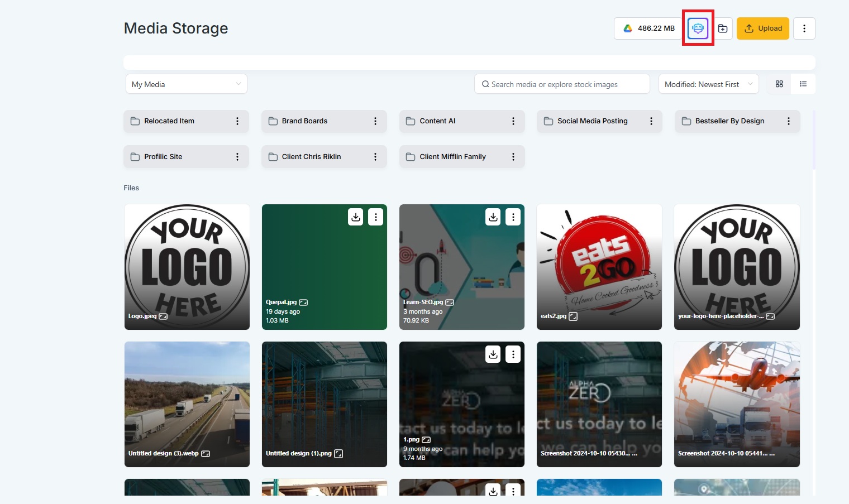Click the new folder icon
The image size is (849, 504).
tap(723, 28)
